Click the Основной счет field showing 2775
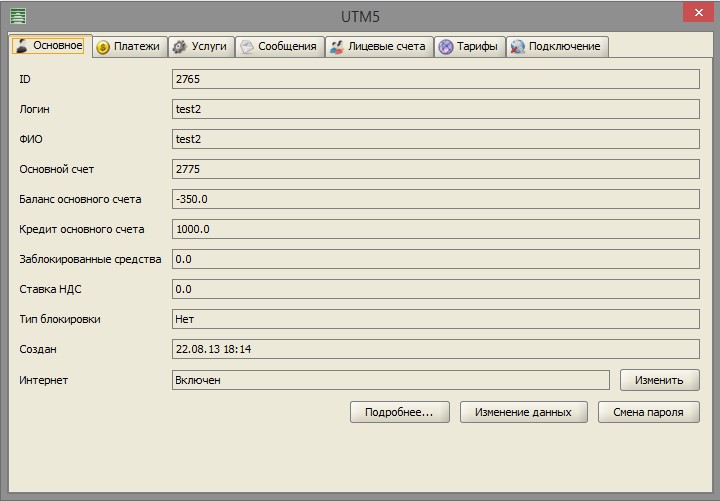The width and height of the screenshot is (720, 501). tap(436, 169)
